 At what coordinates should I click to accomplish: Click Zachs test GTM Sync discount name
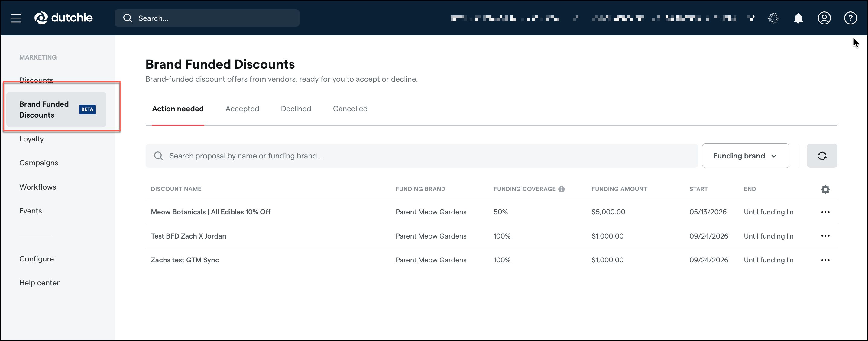pyautogui.click(x=185, y=260)
